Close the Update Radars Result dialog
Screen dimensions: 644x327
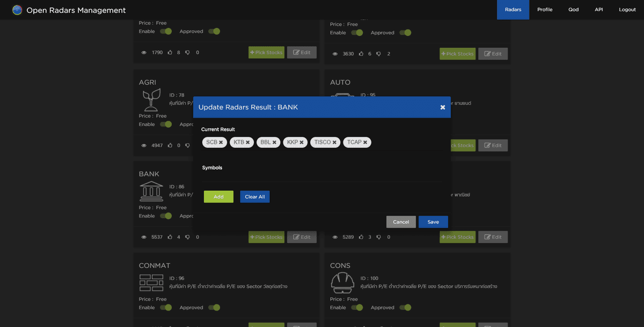(x=443, y=107)
